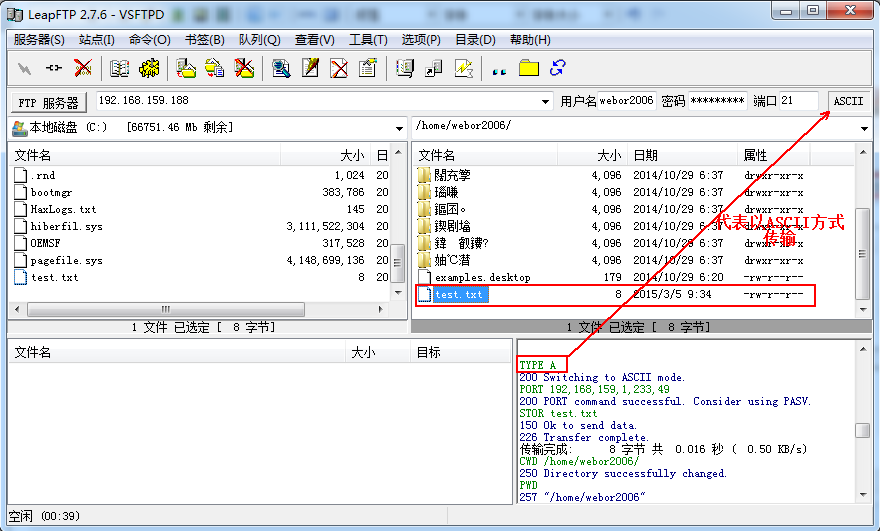The height and width of the screenshot is (531, 880).
Task: Click the file properties clipboard icon
Action: pyautogui.click(x=368, y=68)
